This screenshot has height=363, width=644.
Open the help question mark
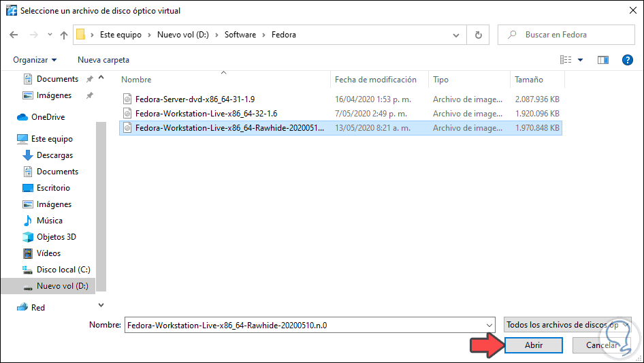[627, 60]
